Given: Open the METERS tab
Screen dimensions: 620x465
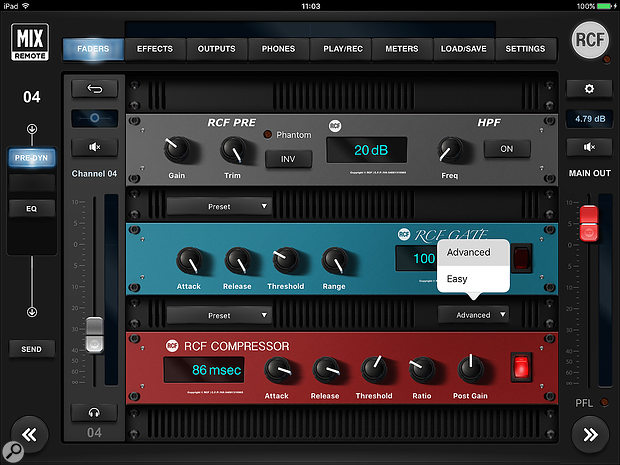Looking at the screenshot, I should point(402,49).
